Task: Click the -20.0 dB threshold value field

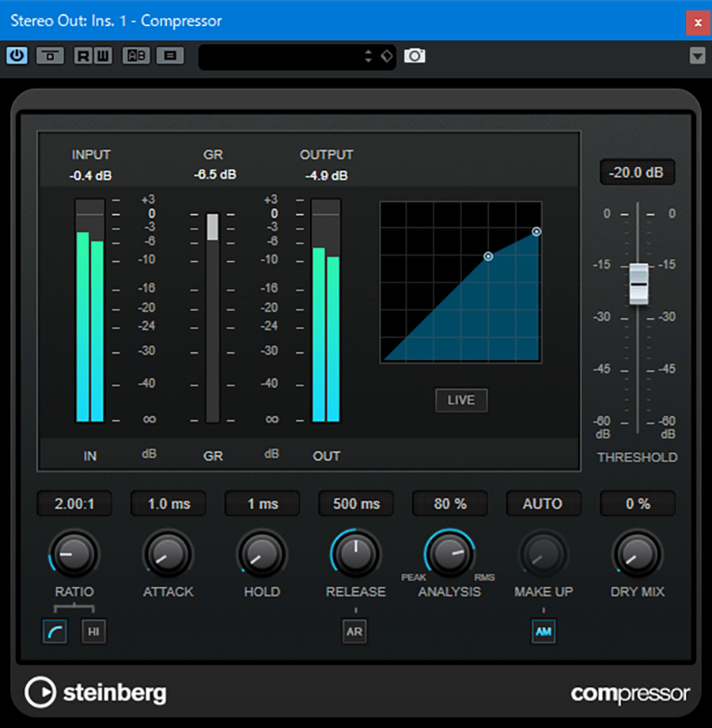Action: coord(638,173)
